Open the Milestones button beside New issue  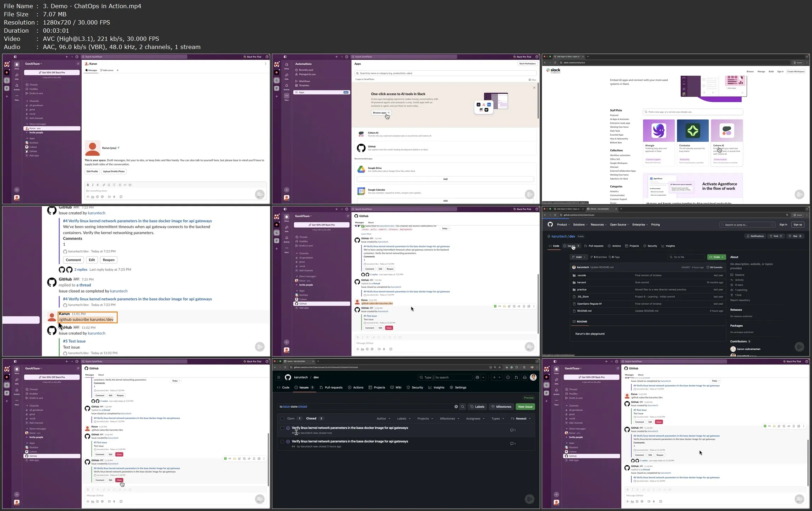501,407
